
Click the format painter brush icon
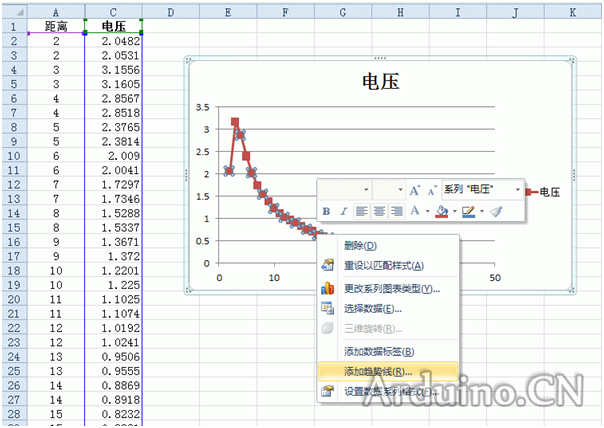(496, 211)
